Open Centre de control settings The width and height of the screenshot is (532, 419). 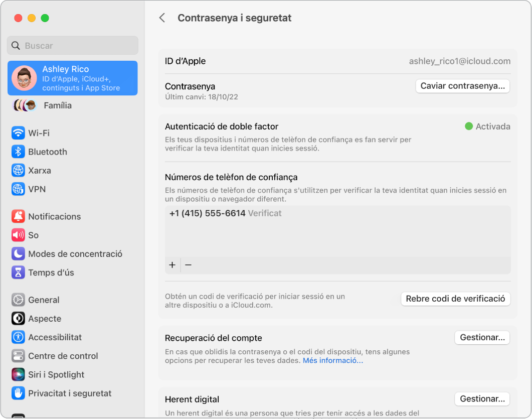coord(63,356)
